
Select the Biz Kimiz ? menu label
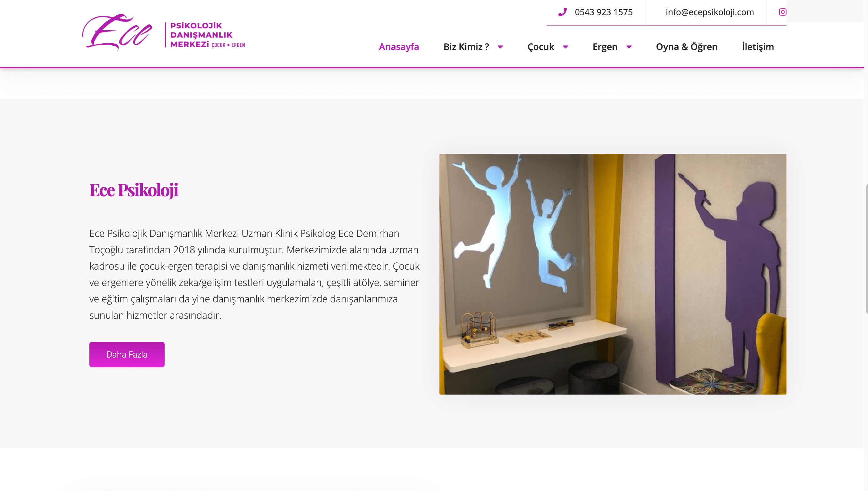click(466, 46)
